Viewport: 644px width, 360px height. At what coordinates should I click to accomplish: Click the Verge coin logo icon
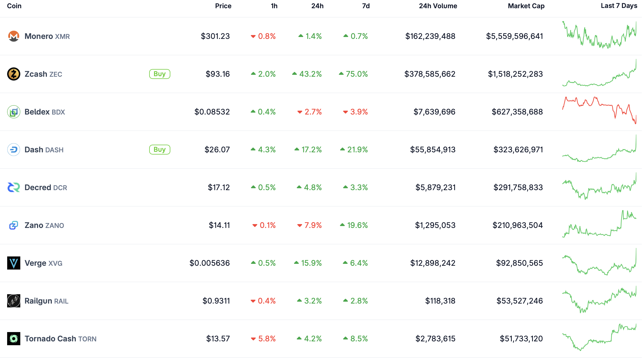(x=13, y=263)
